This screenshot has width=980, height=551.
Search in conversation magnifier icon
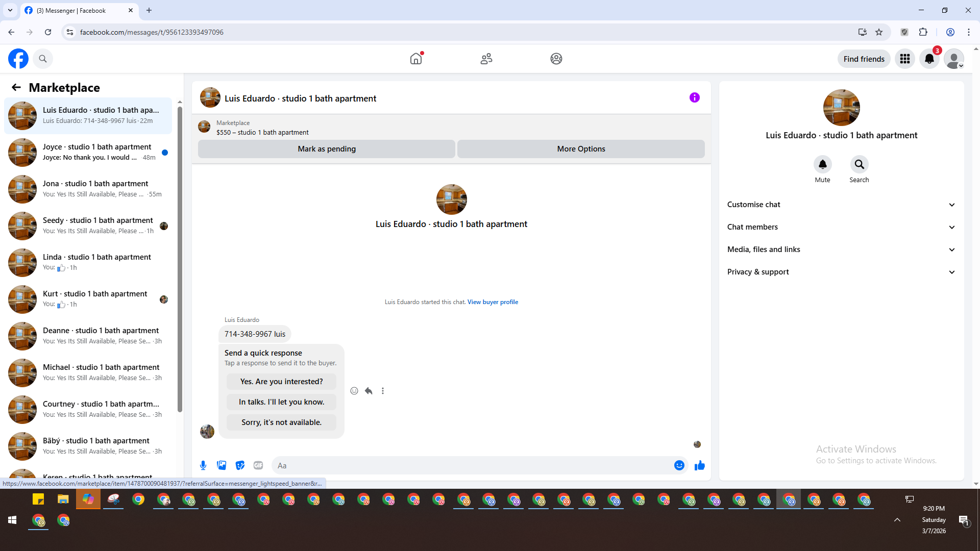(x=860, y=164)
